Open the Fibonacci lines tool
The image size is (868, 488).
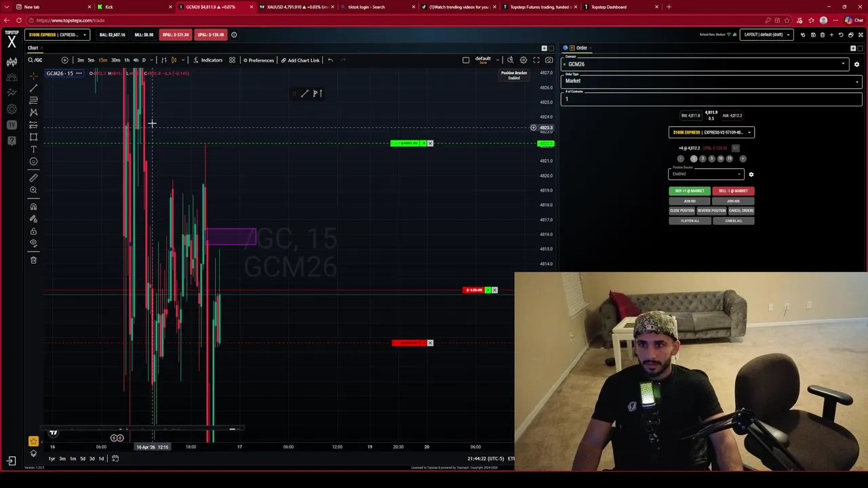[x=33, y=100]
